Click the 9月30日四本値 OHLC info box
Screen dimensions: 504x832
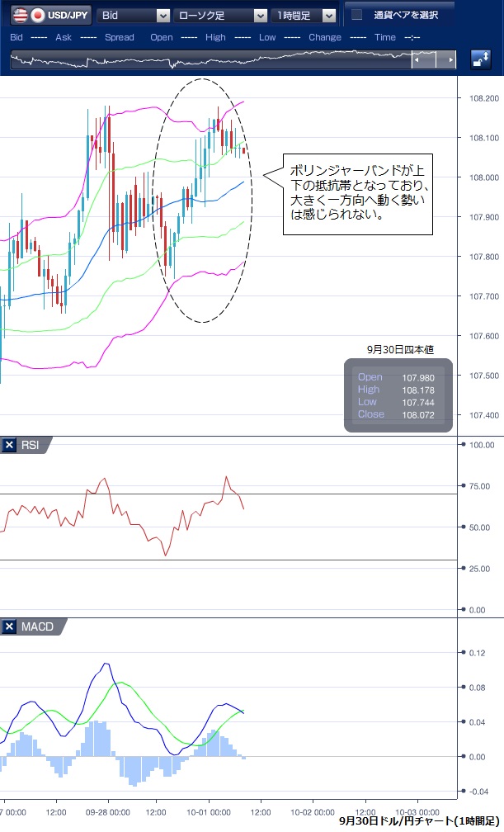(398, 395)
